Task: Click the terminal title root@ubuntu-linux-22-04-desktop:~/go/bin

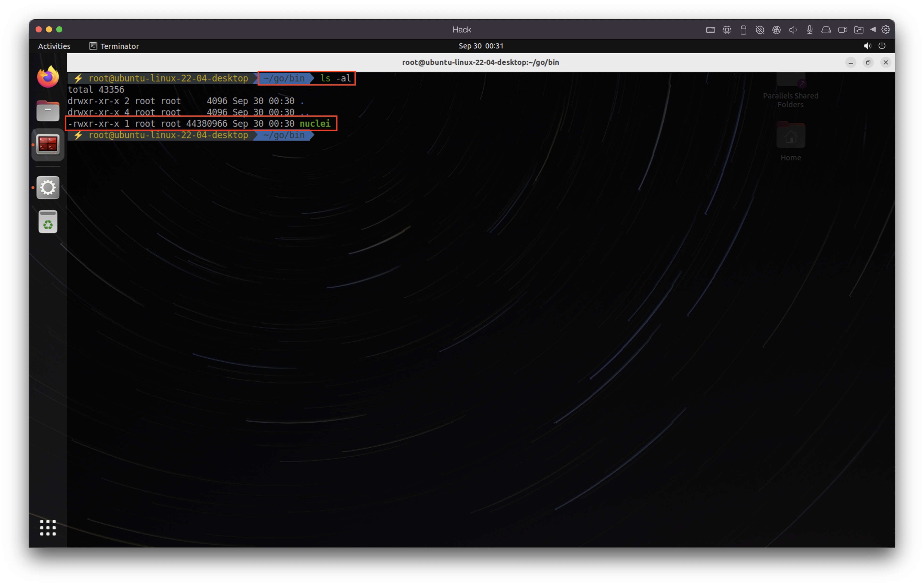Action: point(480,63)
